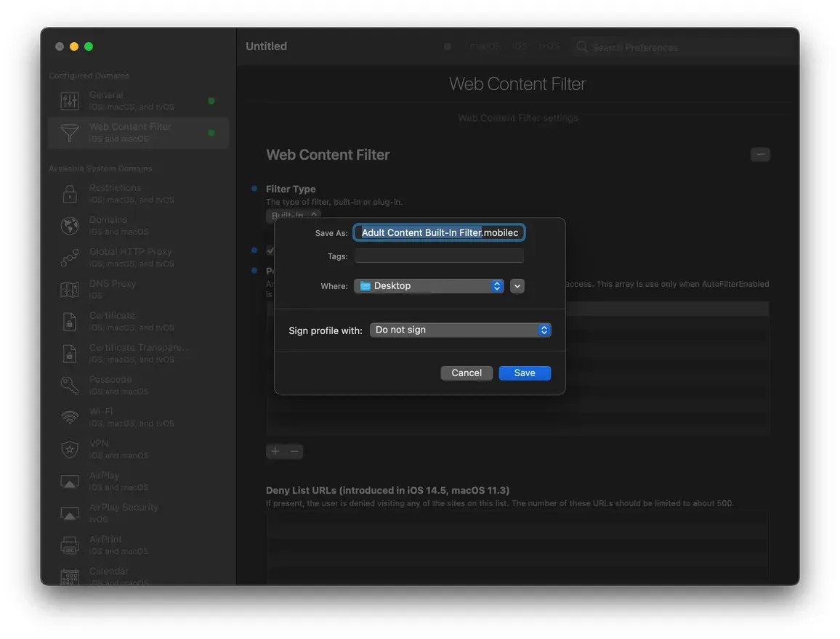Screen dimensions: 840x639
Task: Cancel the save dialog
Action: pyautogui.click(x=466, y=372)
